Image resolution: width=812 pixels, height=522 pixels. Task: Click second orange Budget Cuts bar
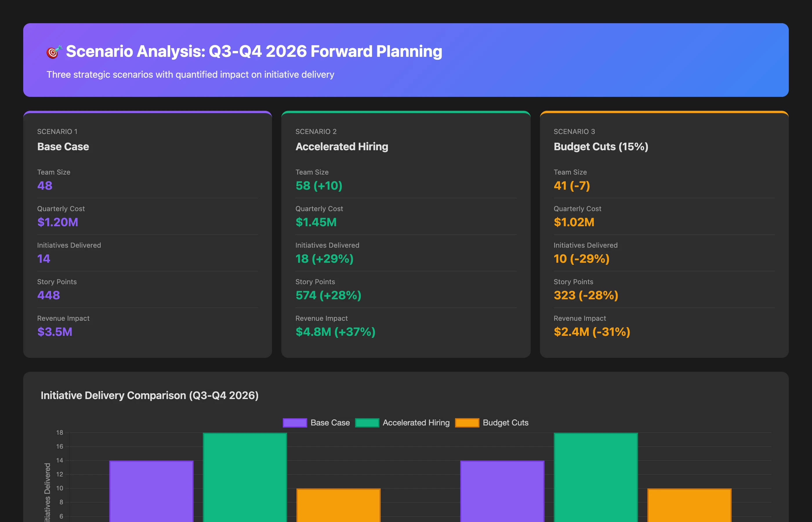coord(689,505)
